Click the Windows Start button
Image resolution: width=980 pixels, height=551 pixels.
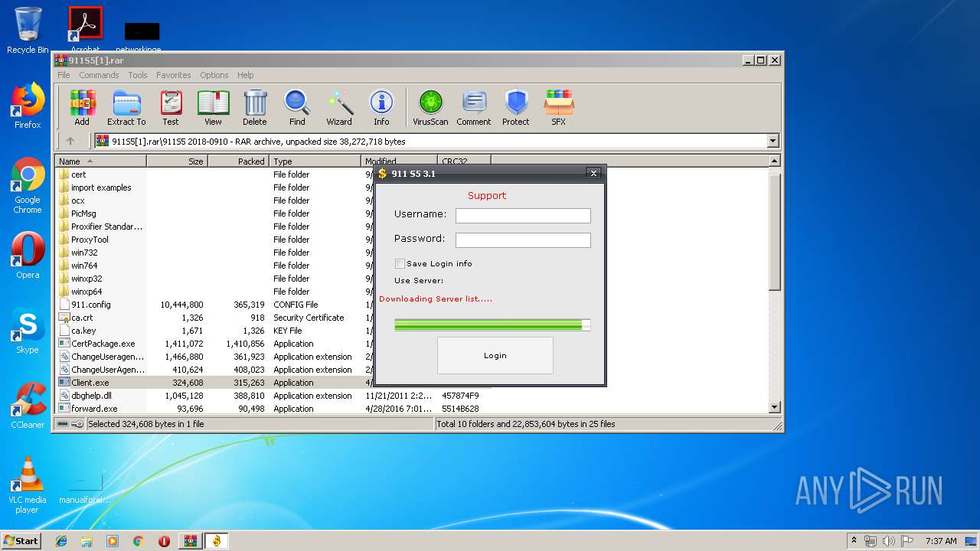(21, 541)
